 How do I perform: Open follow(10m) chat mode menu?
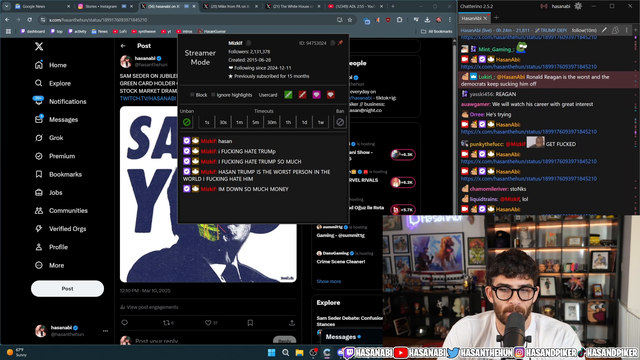584,30
